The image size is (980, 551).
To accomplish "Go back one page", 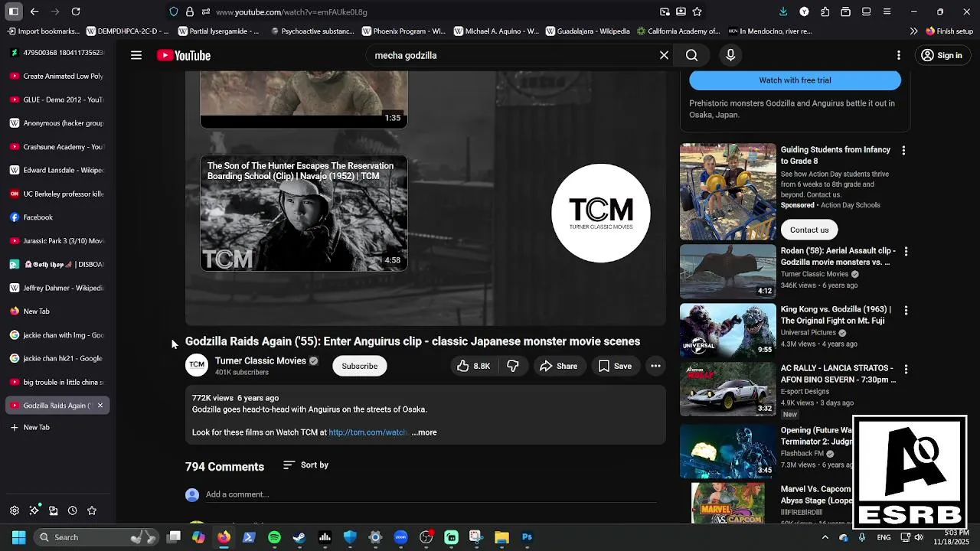I will pyautogui.click(x=34, y=11).
